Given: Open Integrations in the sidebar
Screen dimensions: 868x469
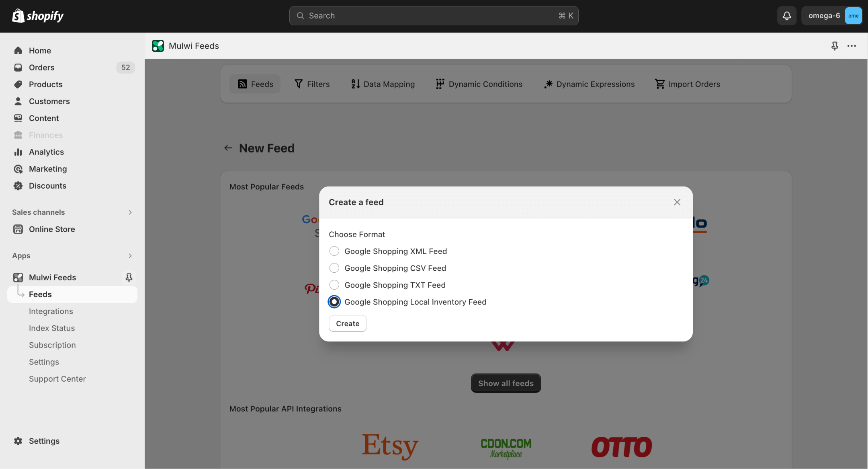Looking at the screenshot, I should [51, 311].
